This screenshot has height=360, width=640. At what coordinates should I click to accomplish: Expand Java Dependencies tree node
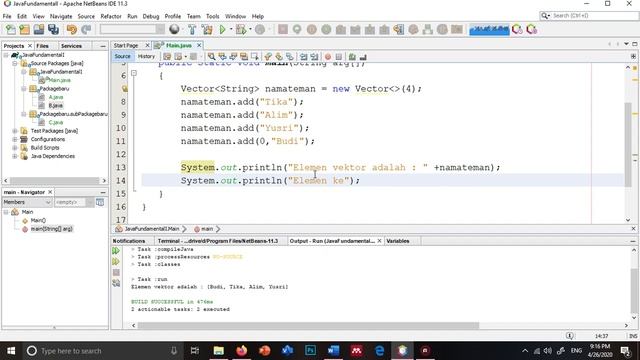tap(15, 156)
